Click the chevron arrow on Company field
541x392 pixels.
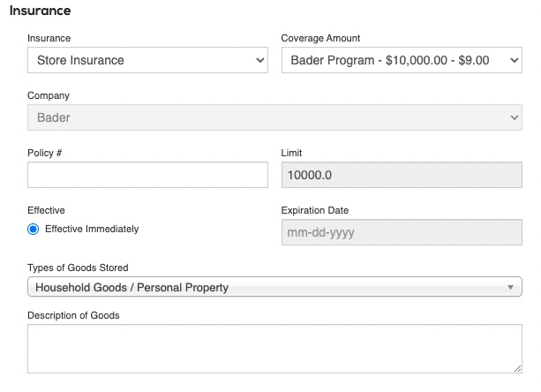pos(515,117)
